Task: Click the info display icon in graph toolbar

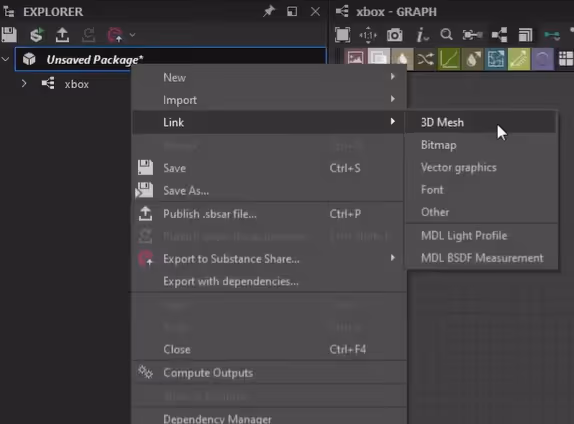Action: (422, 35)
